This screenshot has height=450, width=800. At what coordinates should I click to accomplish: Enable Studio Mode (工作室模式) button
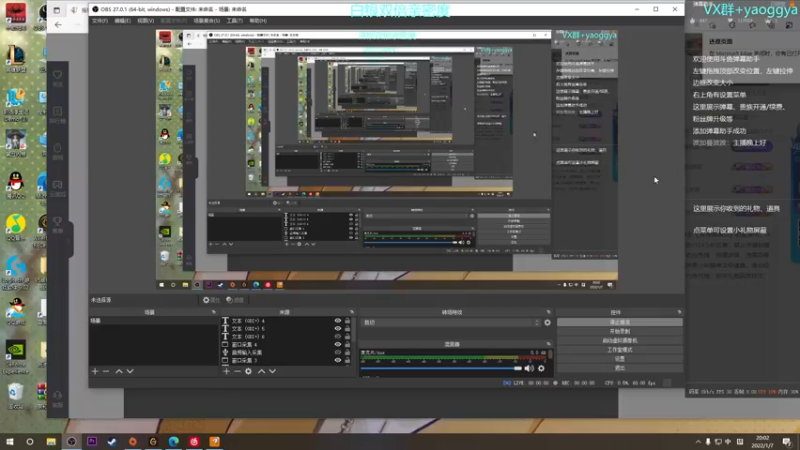click(x=619, y=350)
